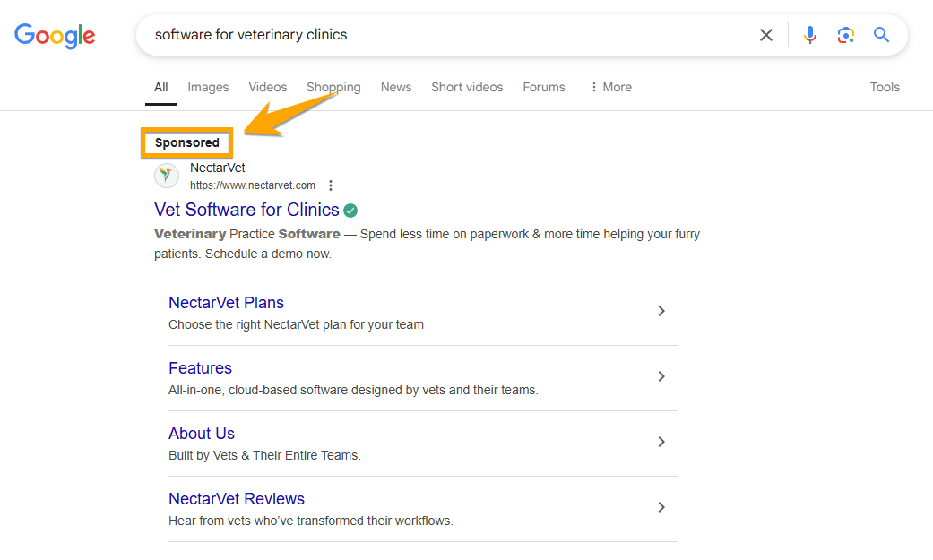
Task: Click 'Built by Vets & Their Entire Teams' text
Action: point(264,456)
